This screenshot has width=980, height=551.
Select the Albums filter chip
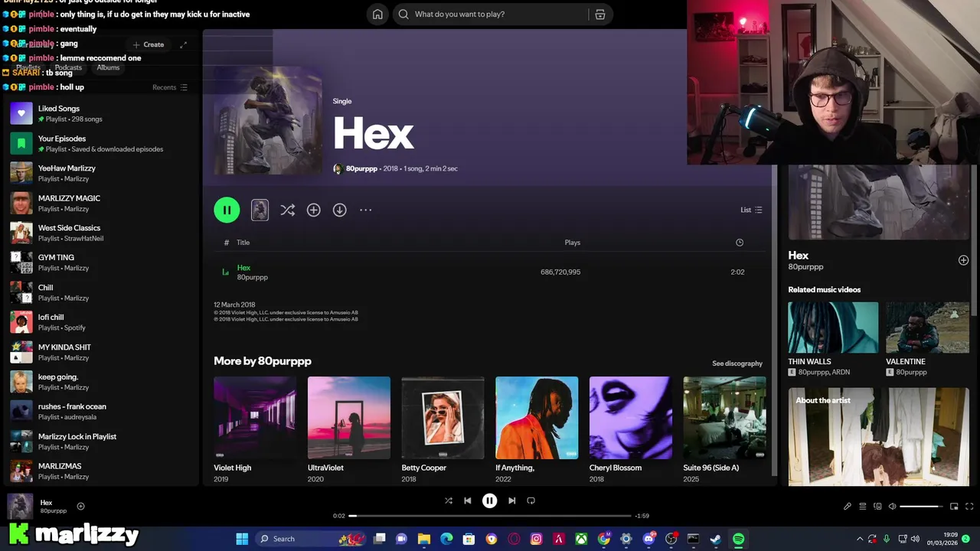click(108, 67)
